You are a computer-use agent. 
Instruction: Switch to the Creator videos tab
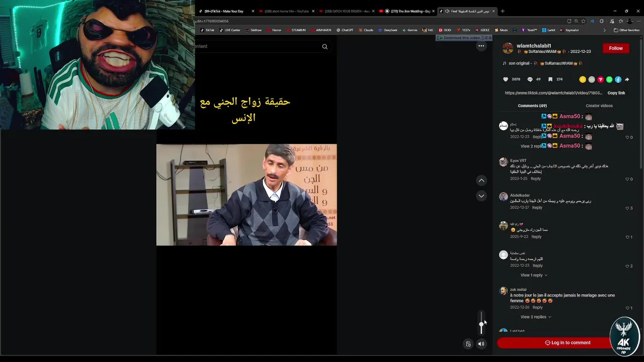click(599, 106)
